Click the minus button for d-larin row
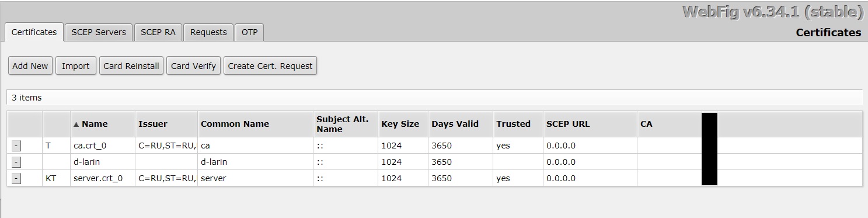 [x=16, y=162]
